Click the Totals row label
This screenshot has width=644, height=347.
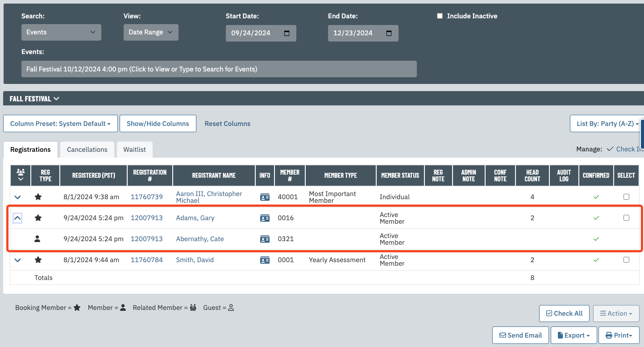tap(44, 278)
